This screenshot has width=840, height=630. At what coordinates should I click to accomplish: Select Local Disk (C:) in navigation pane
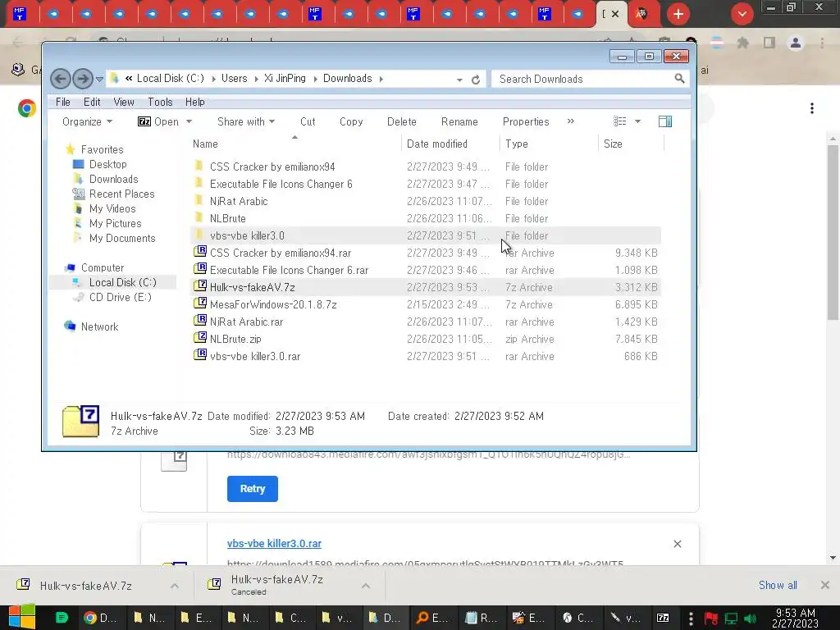[x=123, y=282]
